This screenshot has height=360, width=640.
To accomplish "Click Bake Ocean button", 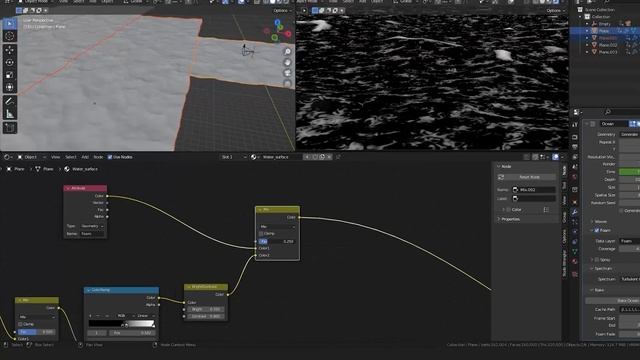I will coord(613,301).
